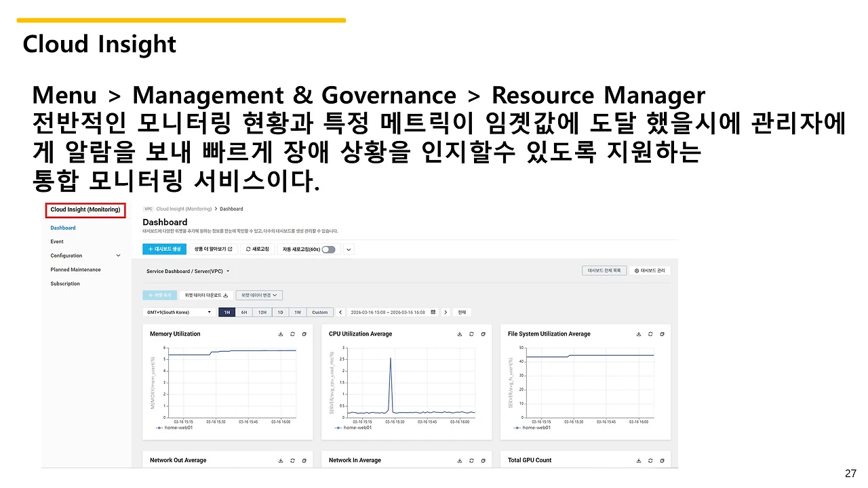Screen dimensions: 868x488
Task: Click the "Dashboard" page heading
Action: 165,222
